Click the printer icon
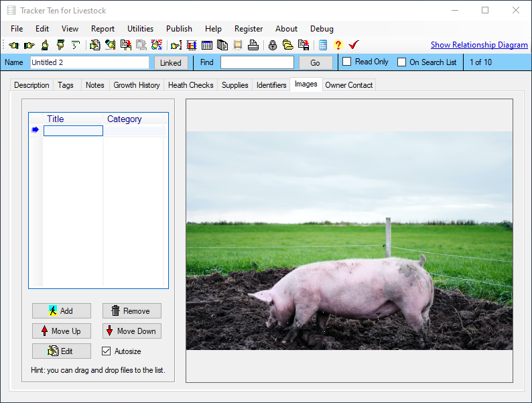 [253, 45]
